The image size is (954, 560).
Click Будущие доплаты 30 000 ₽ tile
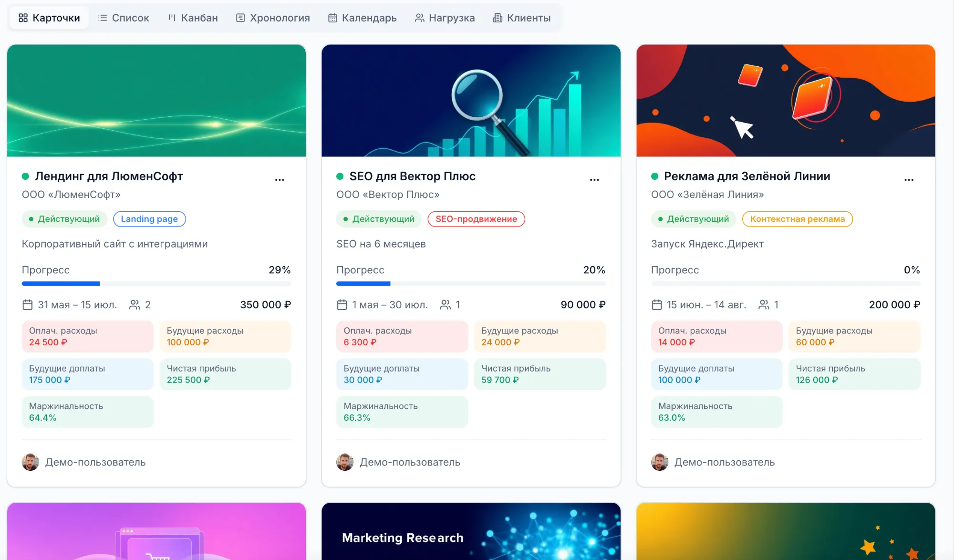coord(402,374)
